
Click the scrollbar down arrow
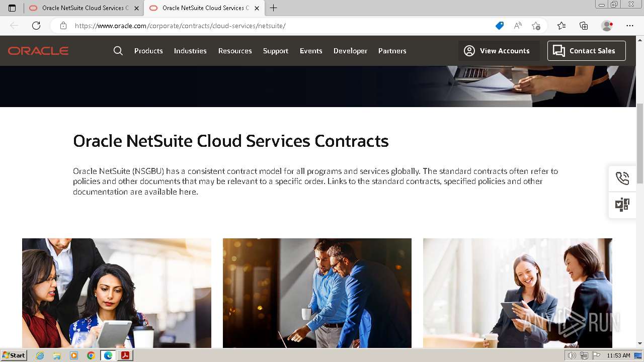pyautogui.click(x=640, y=343)
